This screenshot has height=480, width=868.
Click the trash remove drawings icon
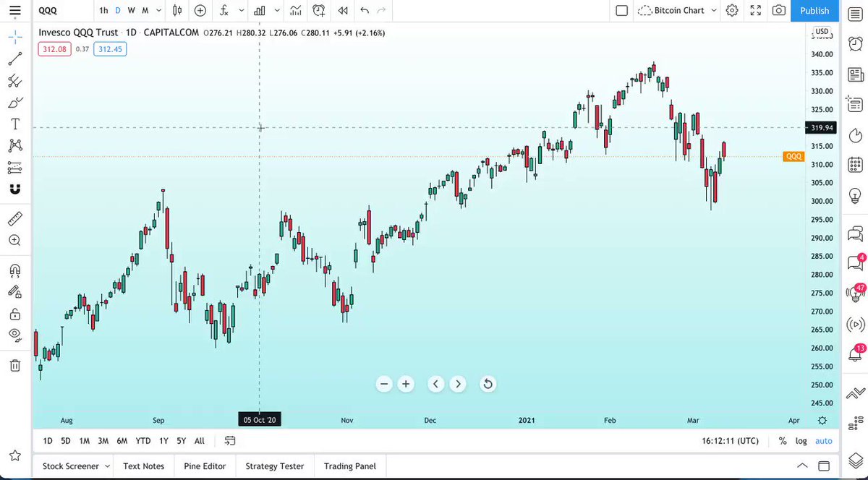(15, 366)
